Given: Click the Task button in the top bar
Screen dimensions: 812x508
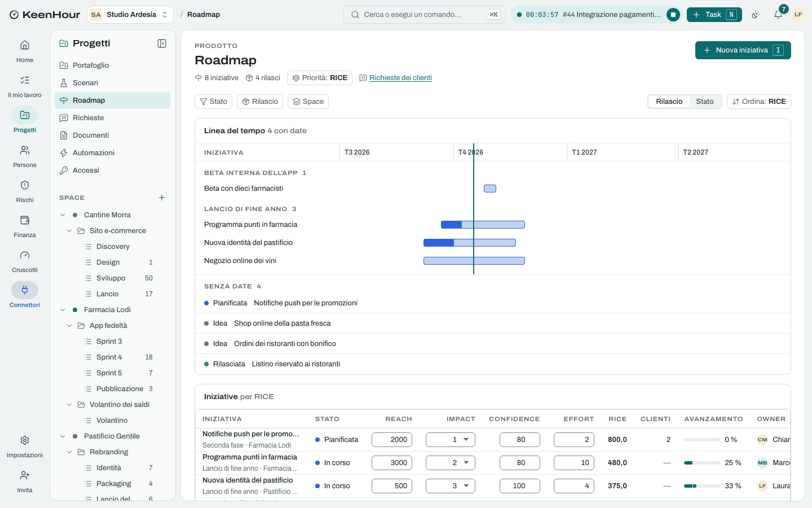Looking at the screenshot, I should 714,15.
